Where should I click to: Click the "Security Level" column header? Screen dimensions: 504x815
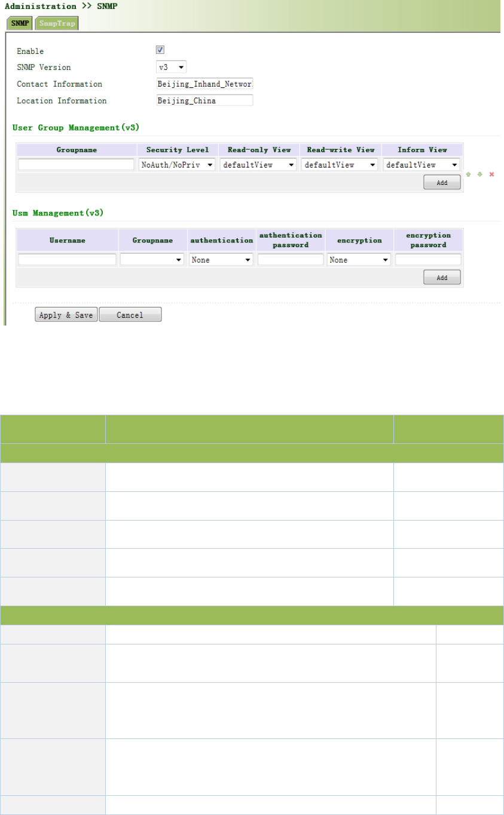click(x=178, y=150)
